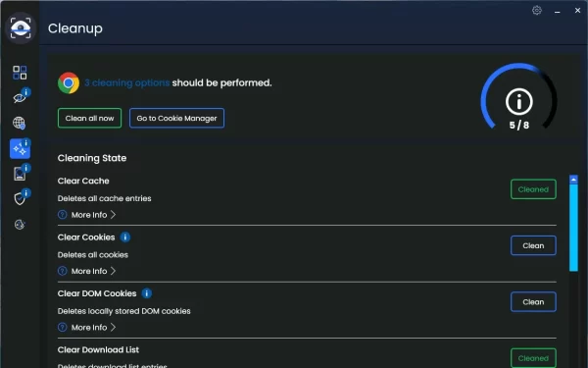Screen dimensions: 588x368
Task: Click the '3 cleaning options' link
Action: tap(127, 82)
